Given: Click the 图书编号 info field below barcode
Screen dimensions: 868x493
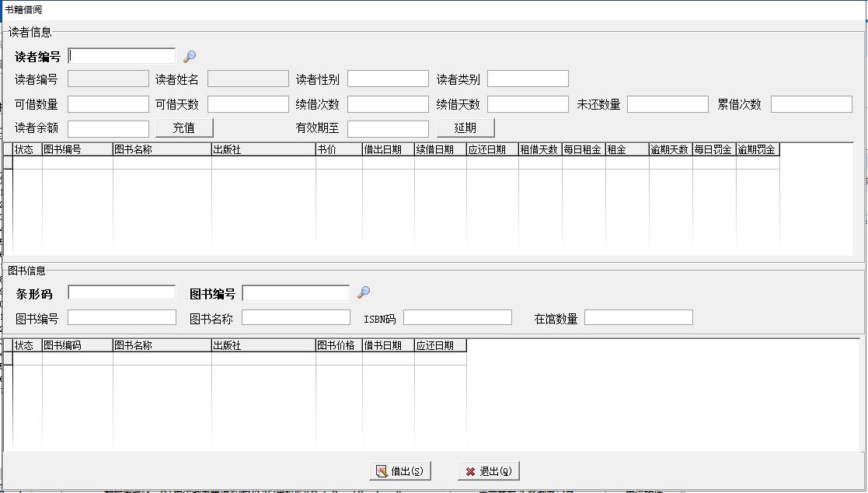Looking at the screenshot, I should pyautogui.click(x=122, y=317).
